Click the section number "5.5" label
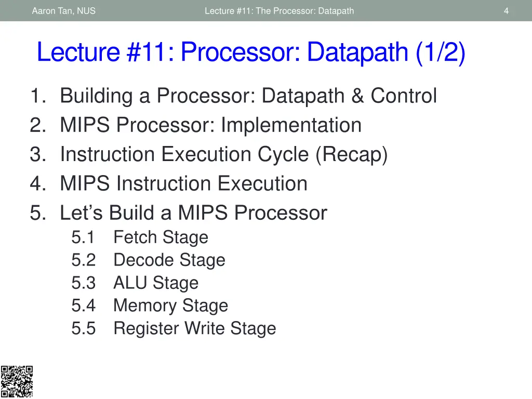532x399 pixels. pyautogui.click(x=83, y=328)
